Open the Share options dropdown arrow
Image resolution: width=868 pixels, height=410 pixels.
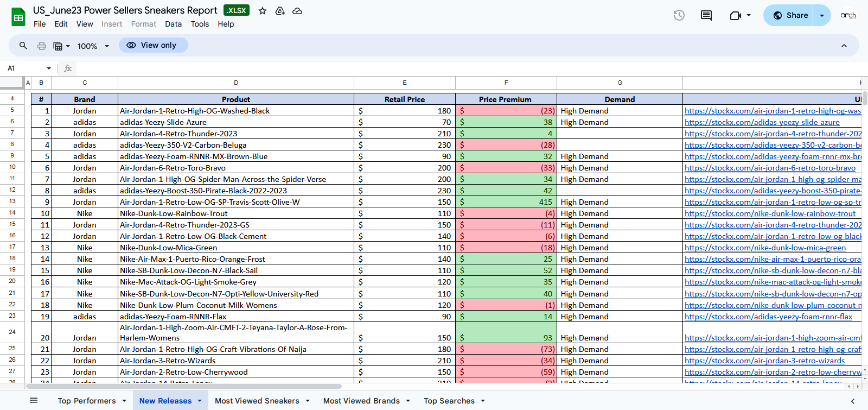822,15
